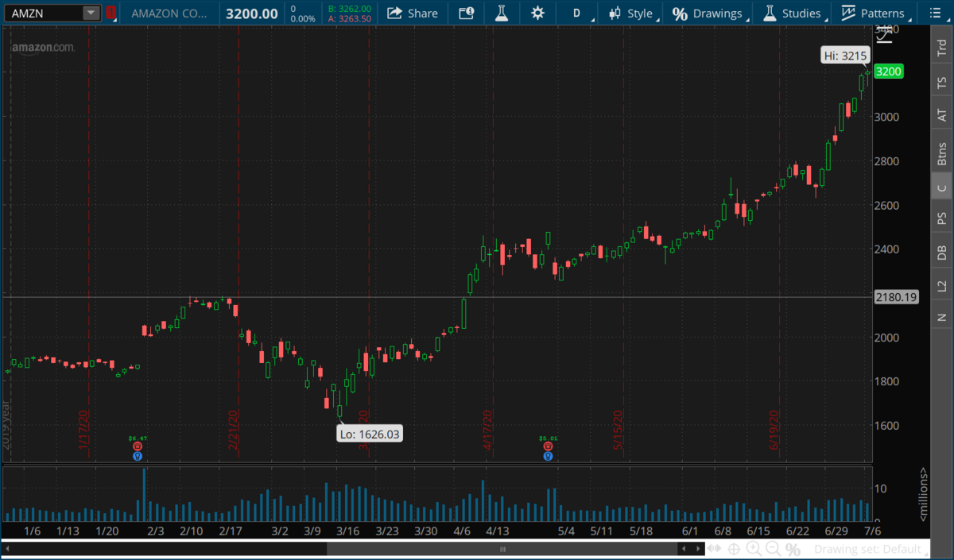Select the C sidebar tab
This screenshot has height=560, width=954.
click(942, 187)
